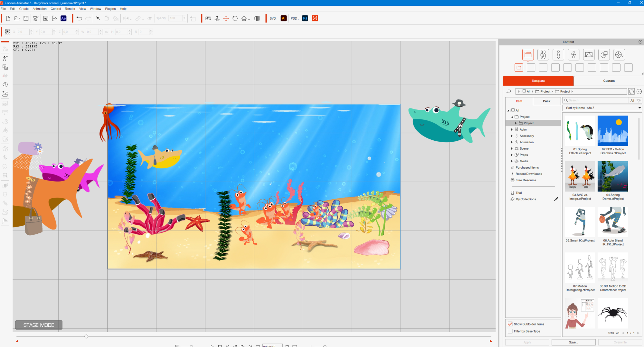
Task: Toggle the camera record mode icon
Action: click(208, 18)
